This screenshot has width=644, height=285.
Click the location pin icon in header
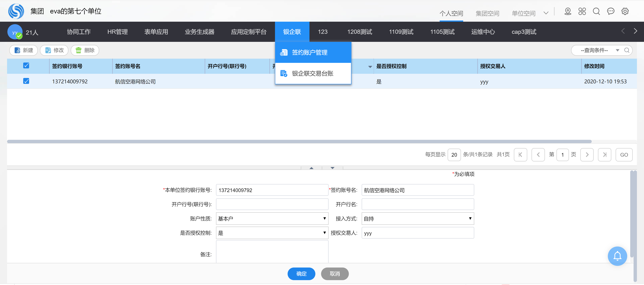pos(568,11)
